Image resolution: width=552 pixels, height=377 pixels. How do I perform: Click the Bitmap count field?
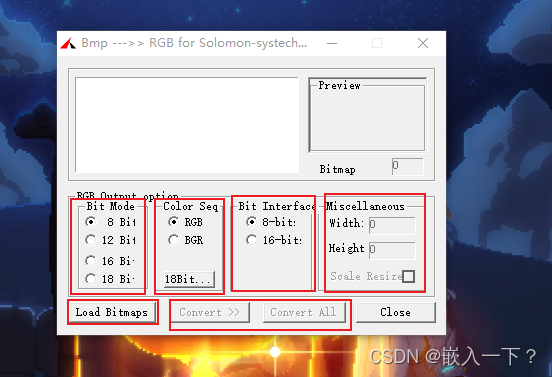point(408,166)
